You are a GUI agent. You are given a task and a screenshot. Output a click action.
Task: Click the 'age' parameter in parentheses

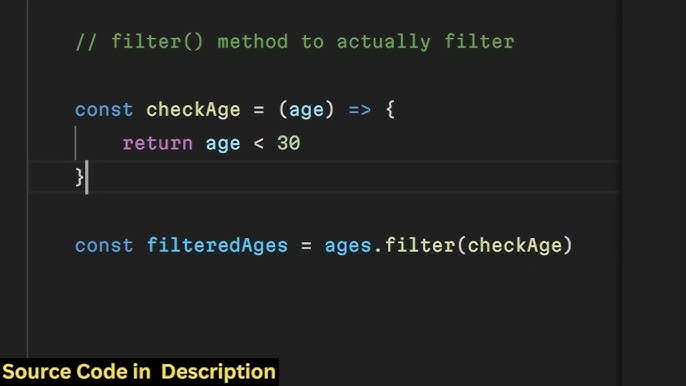click(x=307, y=110)
